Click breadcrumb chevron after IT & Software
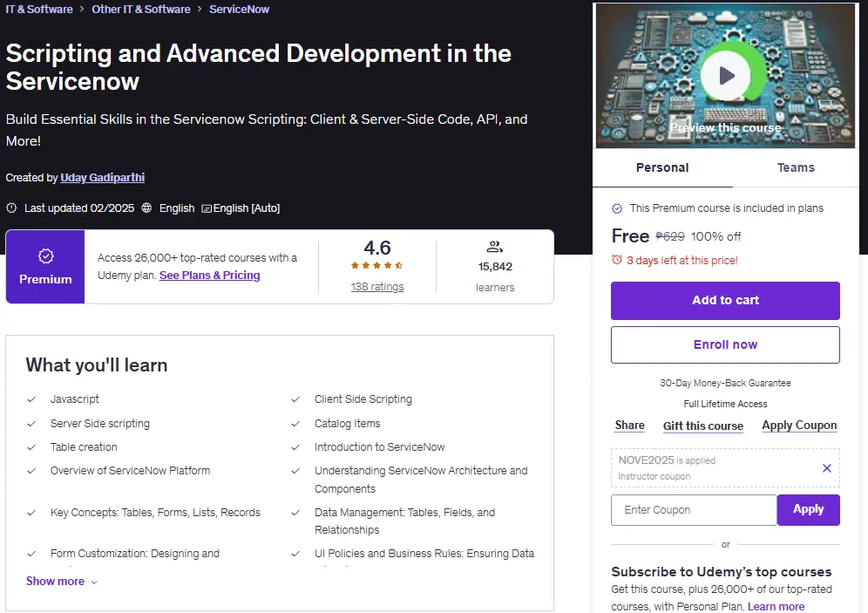Image resolution: width=868 pixels, height=613 pixels. [x=82, y=10]
